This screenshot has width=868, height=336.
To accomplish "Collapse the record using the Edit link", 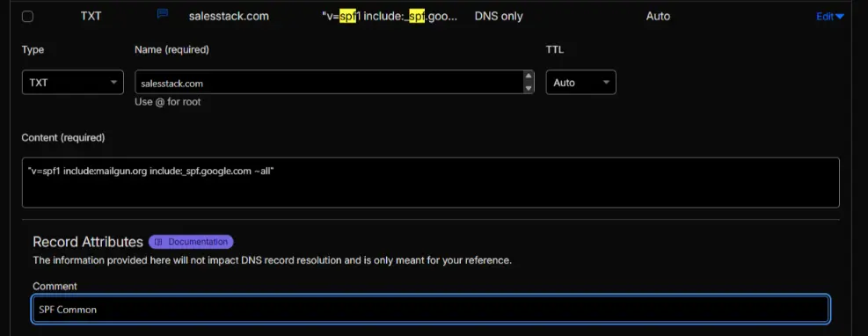I will click(830, 17).
